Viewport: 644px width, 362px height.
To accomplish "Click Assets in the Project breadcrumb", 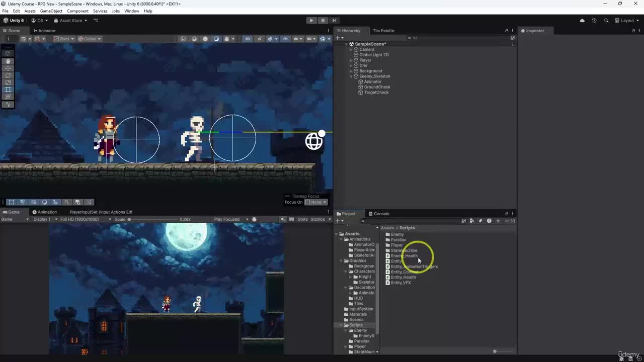I will click(387, 228).
